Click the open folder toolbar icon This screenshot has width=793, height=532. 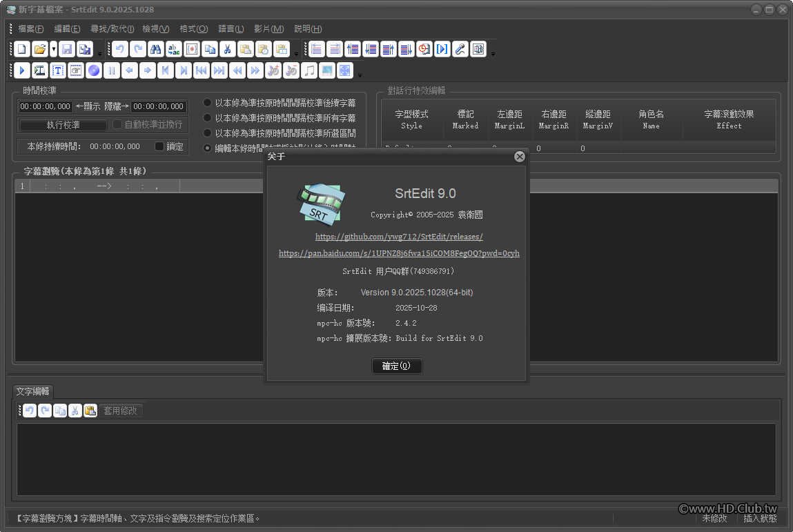coord(39,49)
